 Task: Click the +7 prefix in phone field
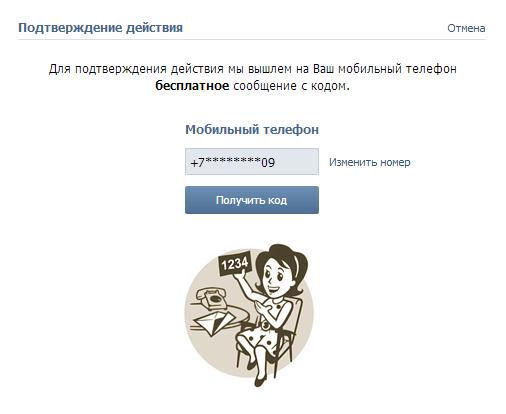point(197,163)
